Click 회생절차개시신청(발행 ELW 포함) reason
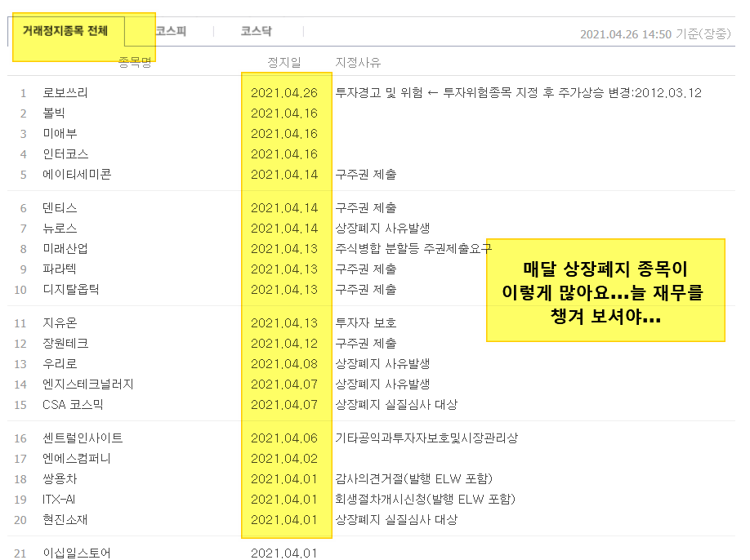Viewport: 750px width, 560px height. pyautogui.click(x=426, y=500)
